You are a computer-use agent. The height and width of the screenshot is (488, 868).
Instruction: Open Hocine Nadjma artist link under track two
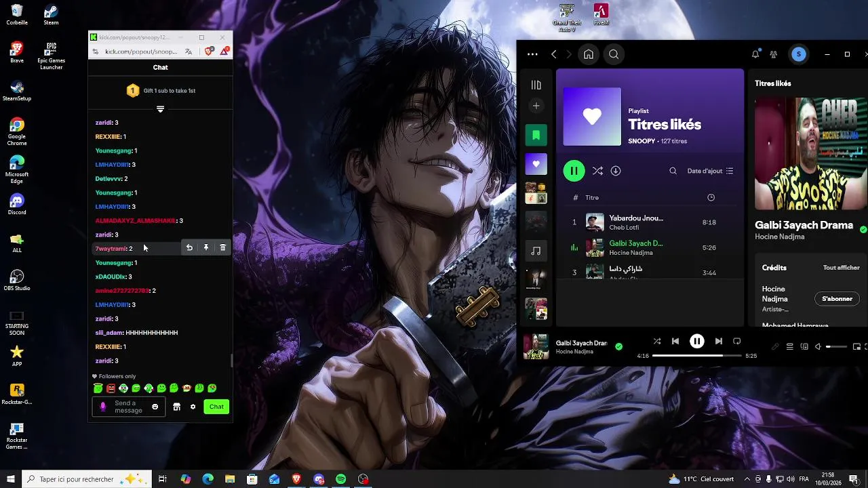click(x=631, y=253)
